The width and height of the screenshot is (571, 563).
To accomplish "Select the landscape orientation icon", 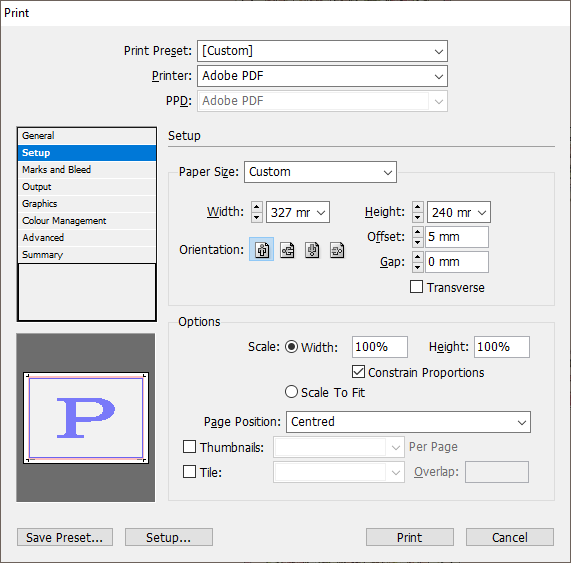I will coord(287,250).
